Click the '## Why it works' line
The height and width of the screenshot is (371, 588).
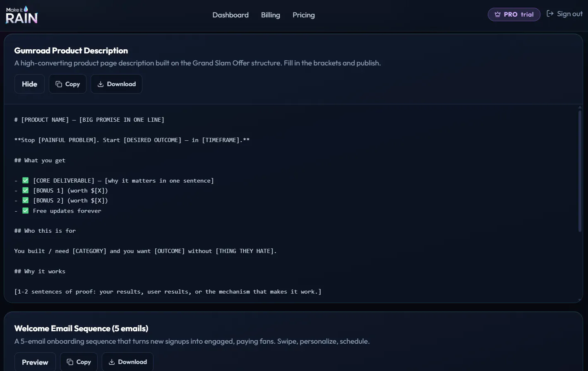click(40, 271)
